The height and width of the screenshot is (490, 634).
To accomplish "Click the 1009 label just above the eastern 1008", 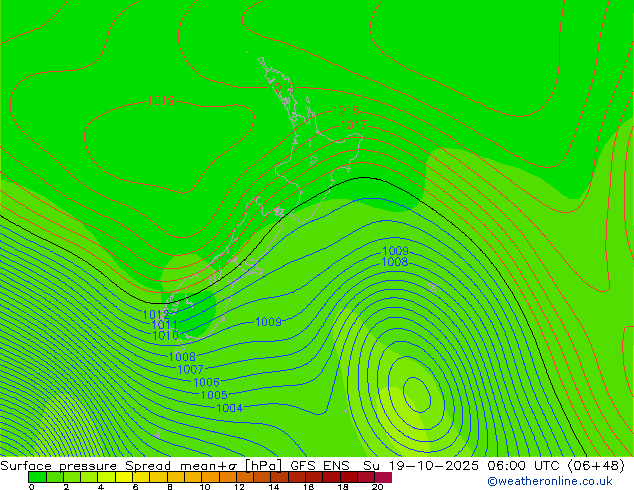I will click(x=395, y=251).
